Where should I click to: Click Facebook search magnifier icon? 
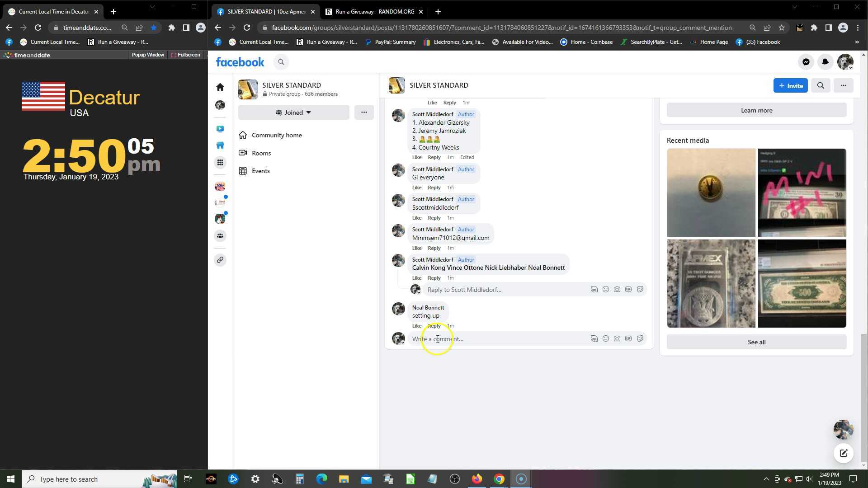pyautogui.click(x=281, y=62)
